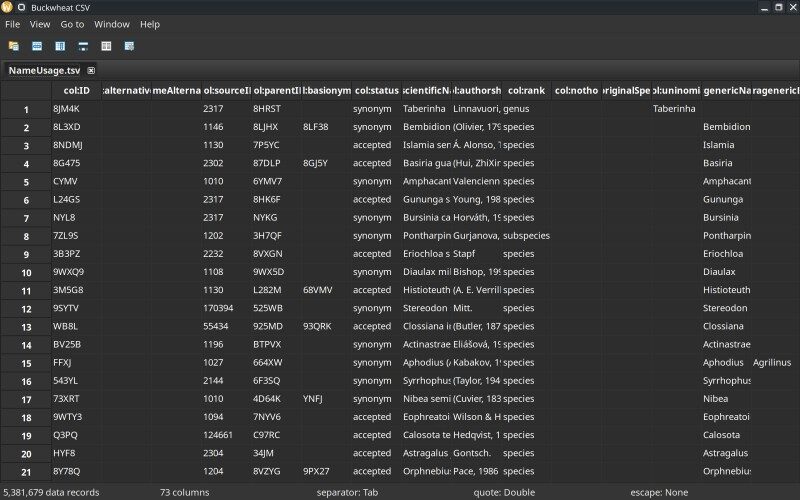Select row header number 1

click(26, 109)
